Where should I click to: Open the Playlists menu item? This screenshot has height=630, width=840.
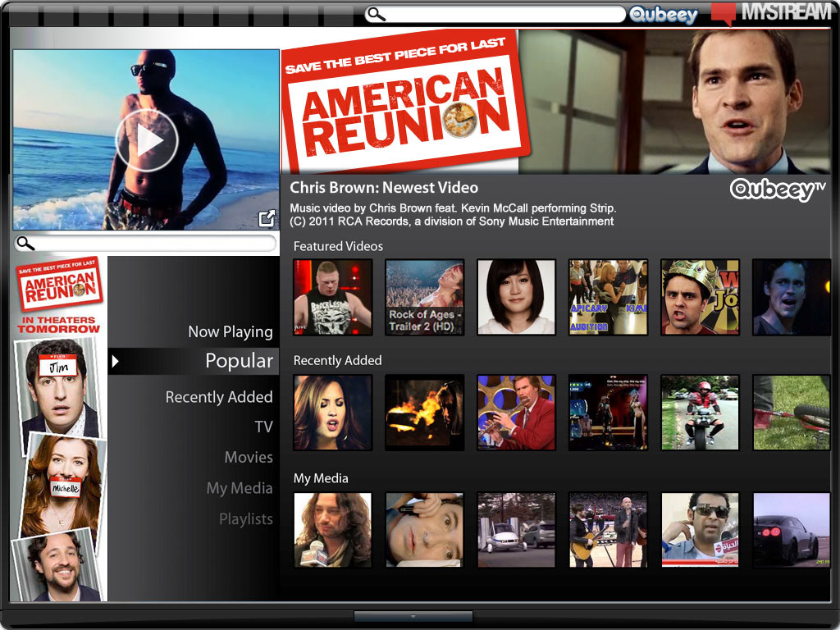246,519
